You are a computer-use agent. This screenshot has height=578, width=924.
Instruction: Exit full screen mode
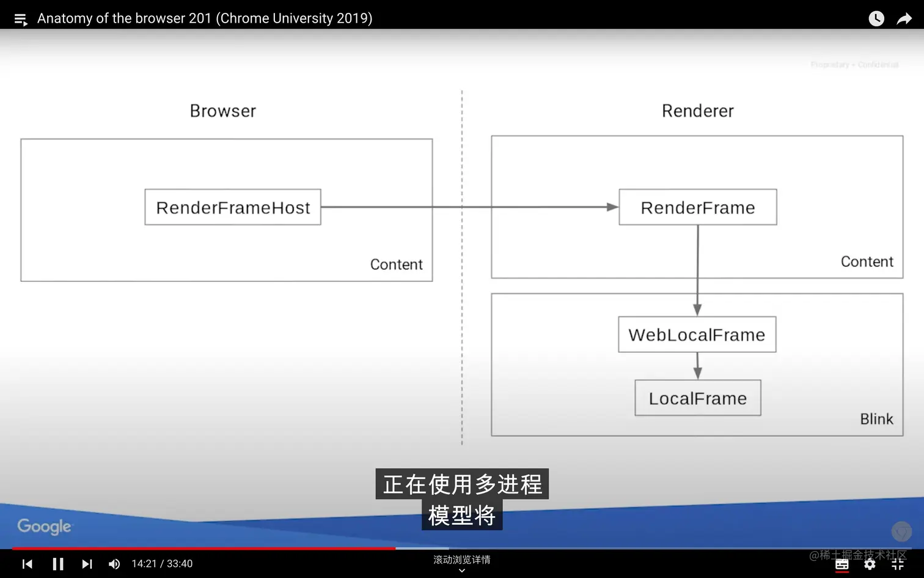click(898, 564)
